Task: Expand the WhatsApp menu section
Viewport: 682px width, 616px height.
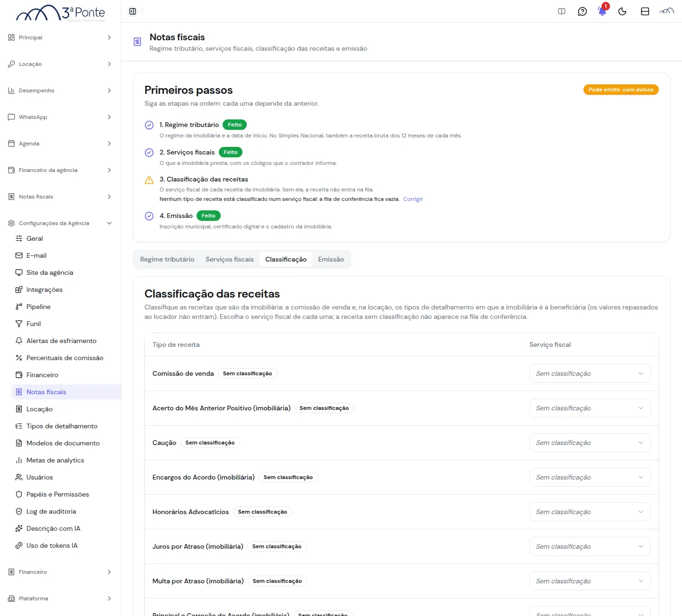Action: point(60,117)
